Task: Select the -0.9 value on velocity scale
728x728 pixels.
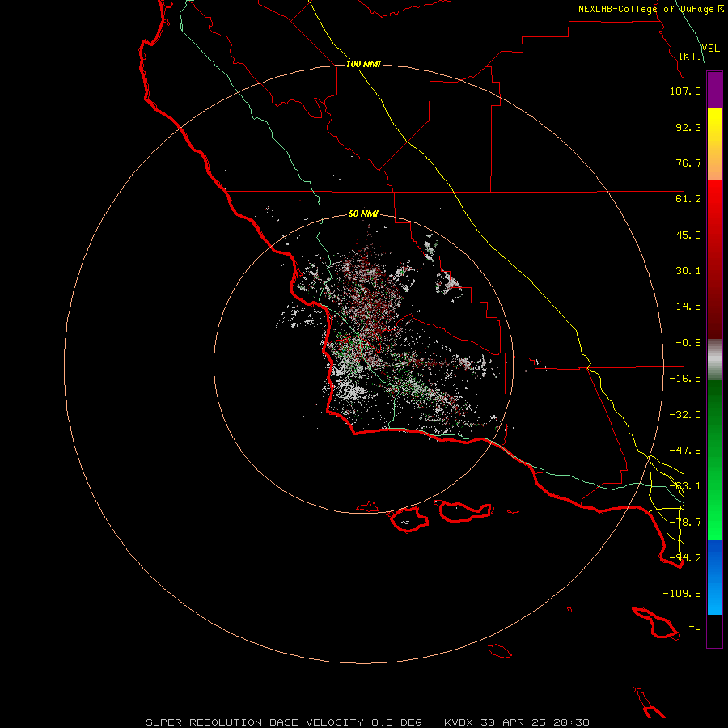Action: (x=688, y=343)
